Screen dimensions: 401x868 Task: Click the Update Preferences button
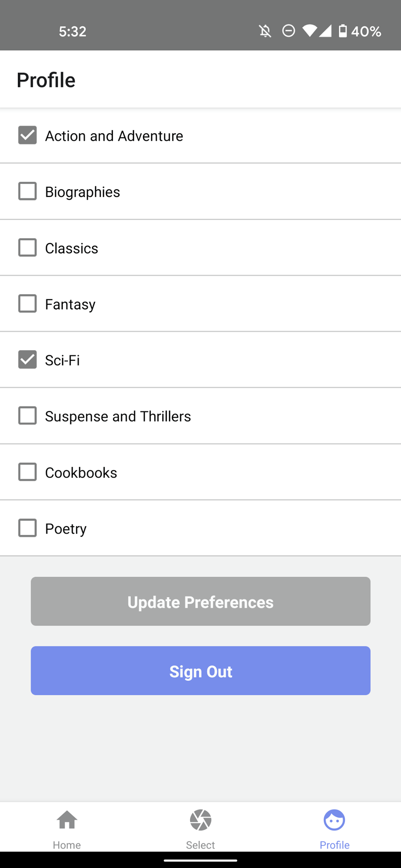click(200, 601)
